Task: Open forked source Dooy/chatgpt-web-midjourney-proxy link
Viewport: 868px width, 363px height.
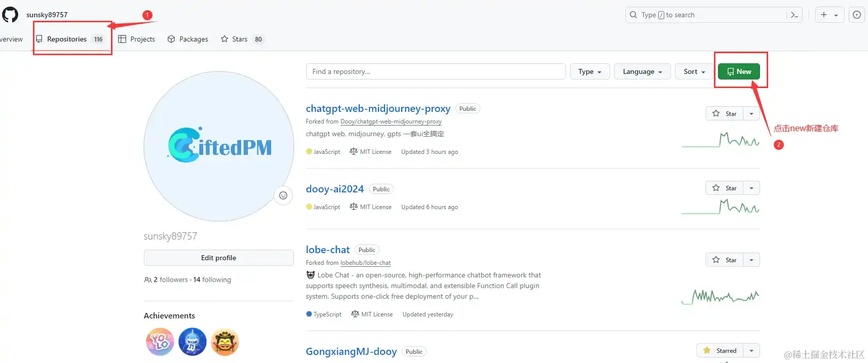Action: 391,122
